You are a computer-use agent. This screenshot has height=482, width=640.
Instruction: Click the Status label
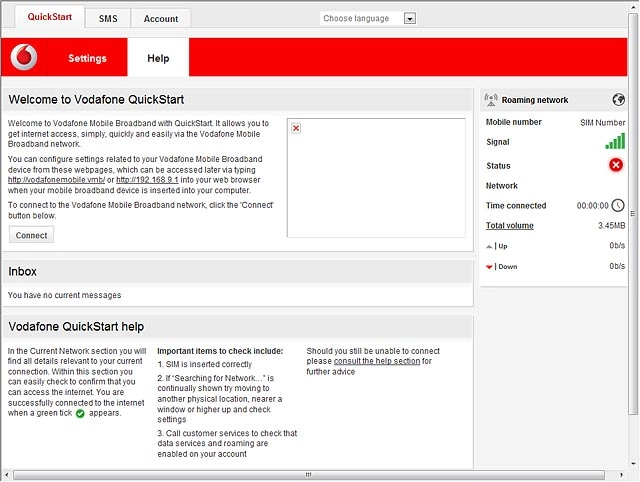click(498, 166)
